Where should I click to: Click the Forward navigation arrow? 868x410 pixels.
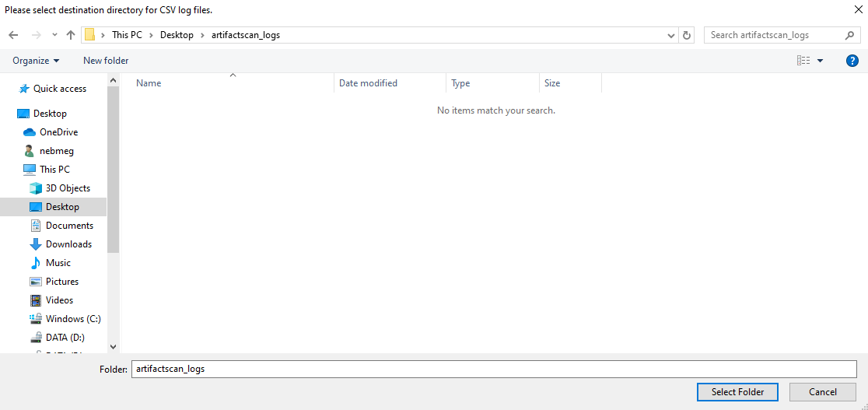[x=37, y=35]
